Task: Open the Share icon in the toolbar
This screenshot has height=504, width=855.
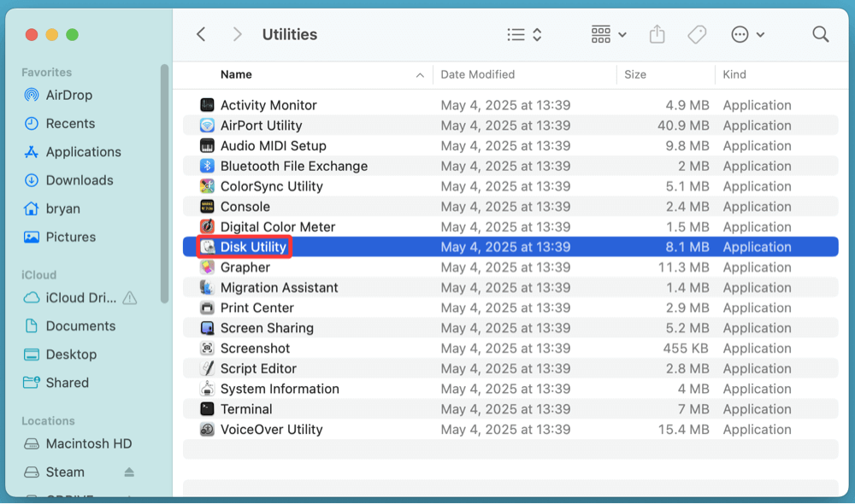Action: [x=657, y=34]
